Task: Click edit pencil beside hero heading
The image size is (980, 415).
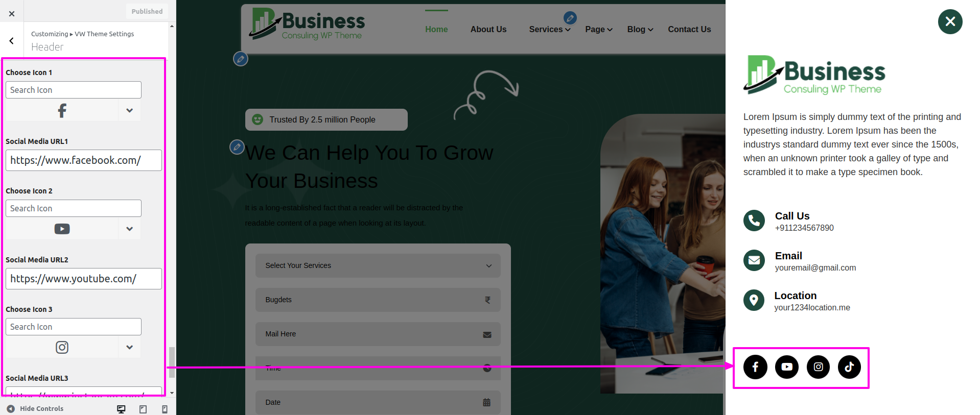Action: click(x=237, y=147)
